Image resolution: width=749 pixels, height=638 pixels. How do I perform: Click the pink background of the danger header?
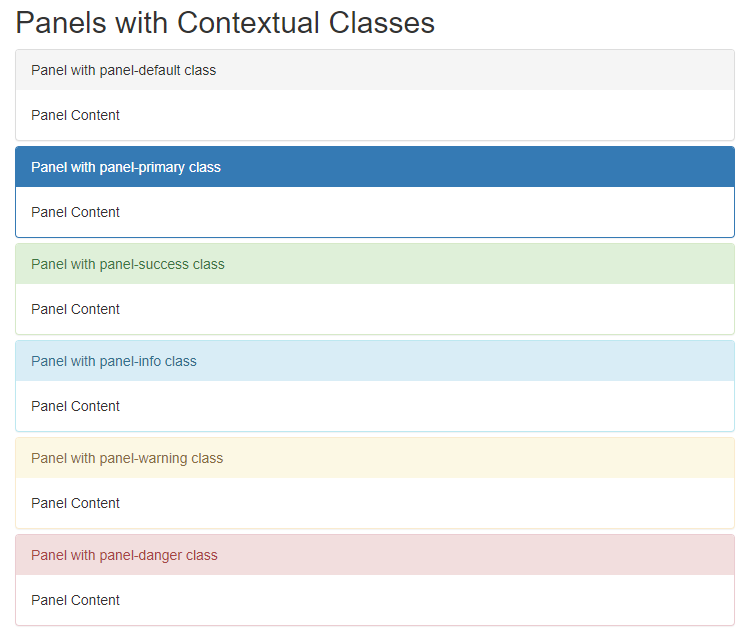coord(500,555)
